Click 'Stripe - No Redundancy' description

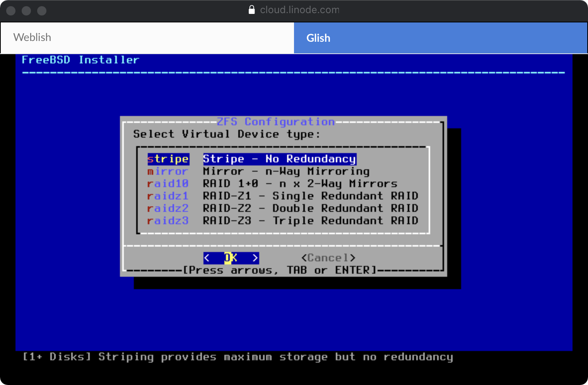click(279, 159)
